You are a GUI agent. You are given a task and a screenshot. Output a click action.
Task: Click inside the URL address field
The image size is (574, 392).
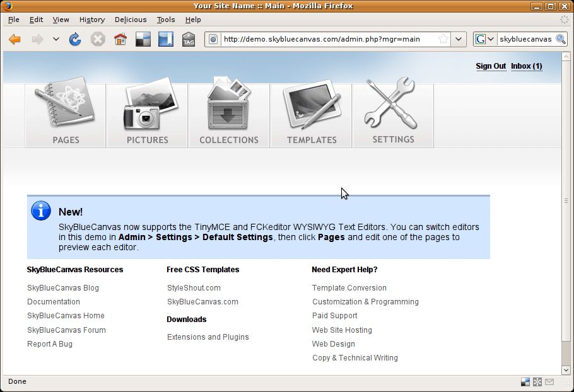[x=329, y=39]
